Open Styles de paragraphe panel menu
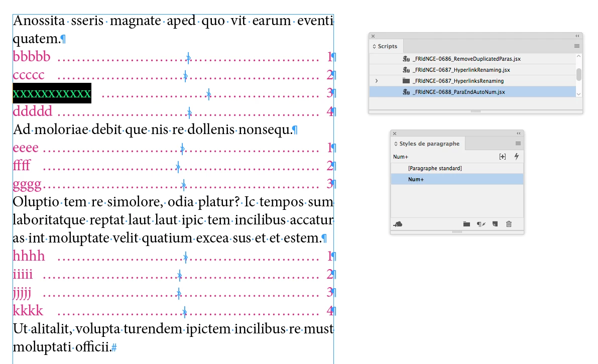598x364 pixels. (x=518, y=144)
